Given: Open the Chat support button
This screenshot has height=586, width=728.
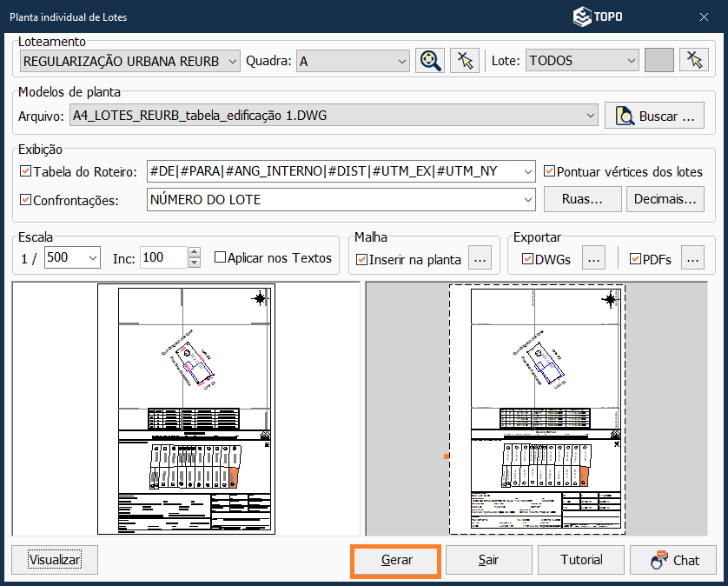Looking at the screenshot, I should (673, 560).
